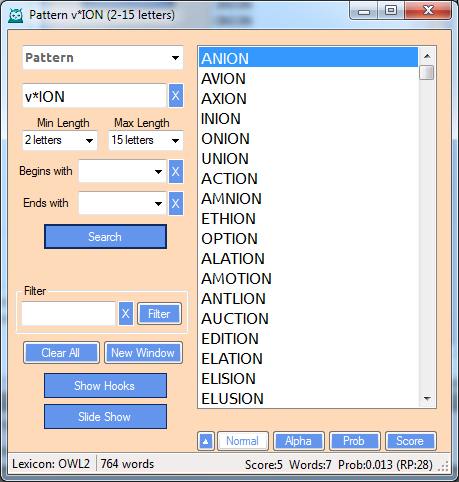Clear the v*ION pattern field with the X button

click(x=176, y=96)
